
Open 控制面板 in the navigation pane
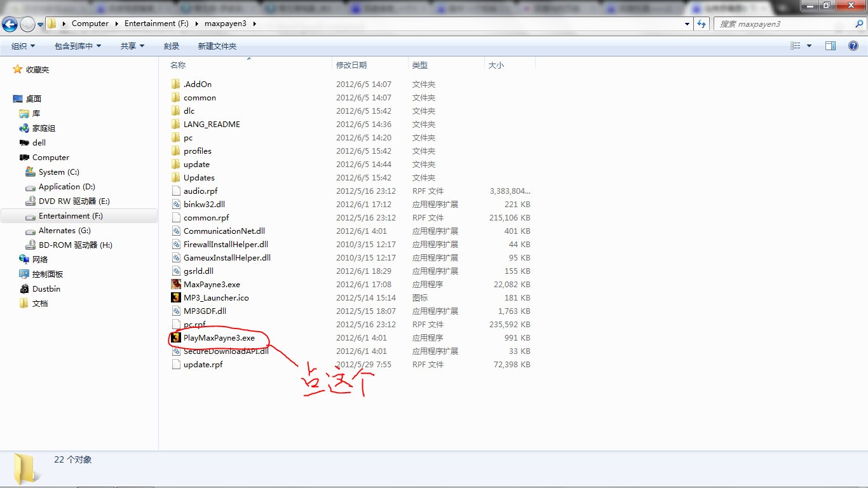pyautogui.click(x=48, y=274)
